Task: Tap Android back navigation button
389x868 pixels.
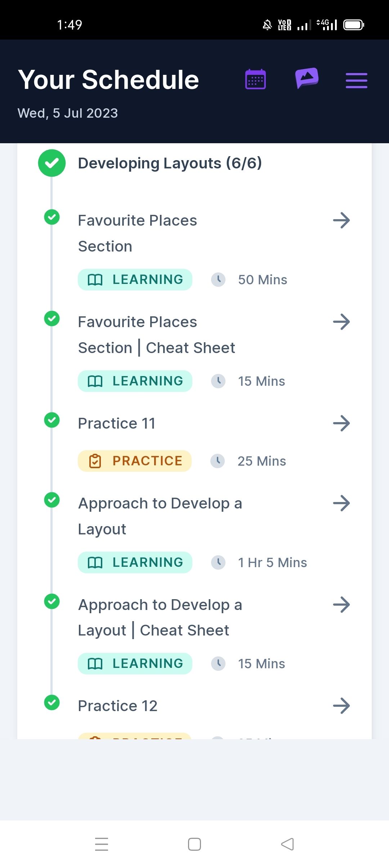Action: [287, 844]
